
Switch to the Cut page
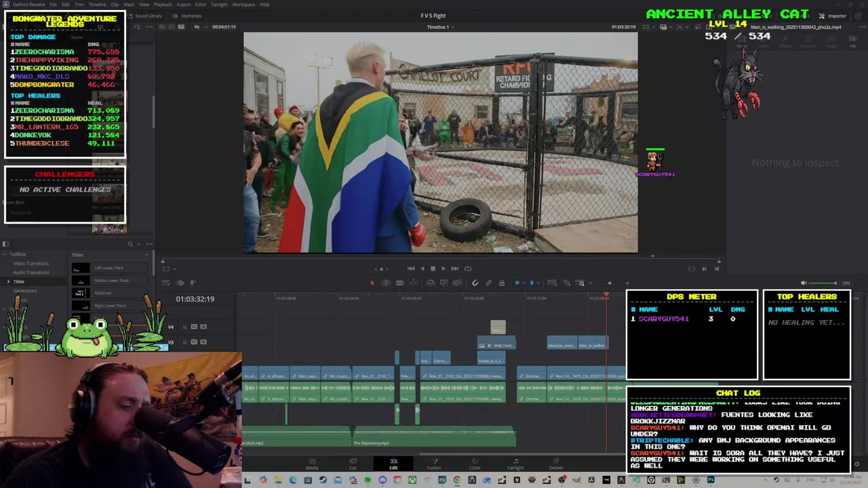pyautogui.click(x=353, y=464)
